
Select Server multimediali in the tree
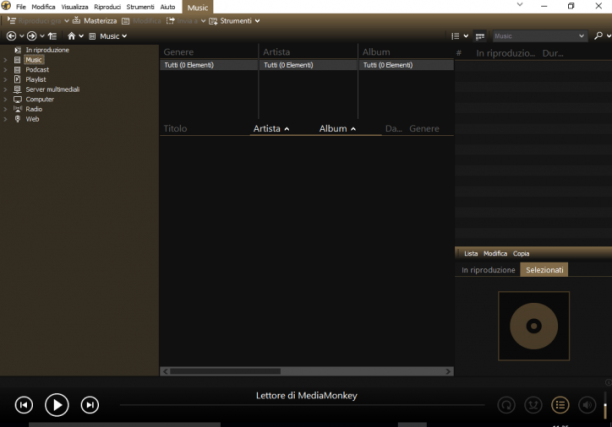point(52,89)
